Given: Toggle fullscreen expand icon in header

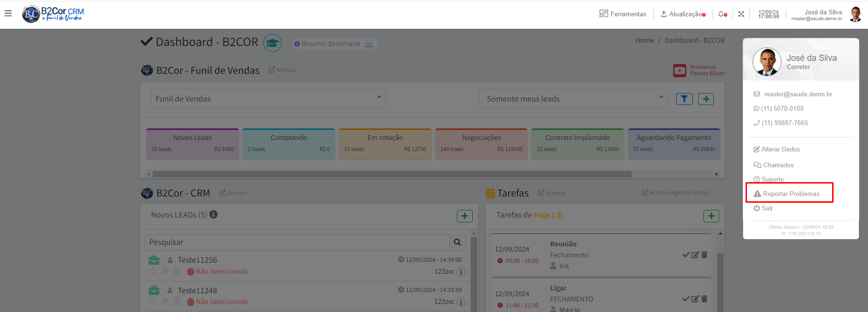Looking at the screenshot, I should (741, 14).
